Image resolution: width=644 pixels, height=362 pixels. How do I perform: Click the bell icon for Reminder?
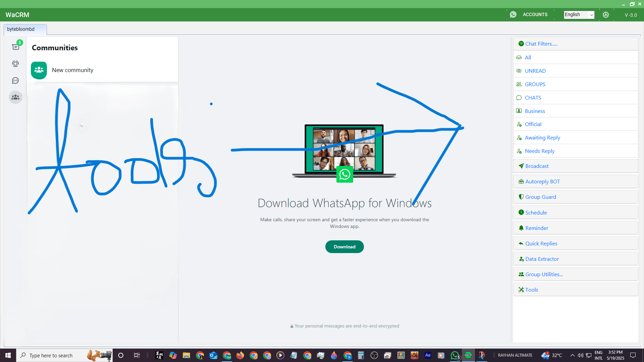[x=521, y=228]
